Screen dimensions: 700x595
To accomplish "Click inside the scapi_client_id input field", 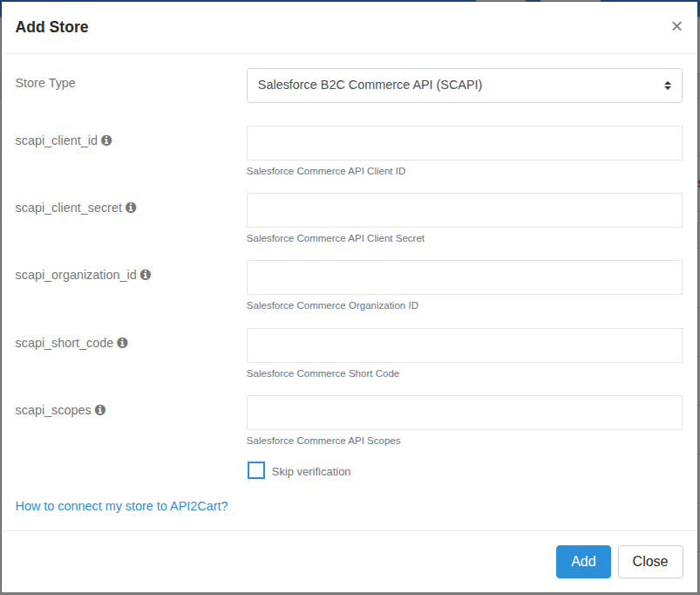I will [x=464, y=143].
